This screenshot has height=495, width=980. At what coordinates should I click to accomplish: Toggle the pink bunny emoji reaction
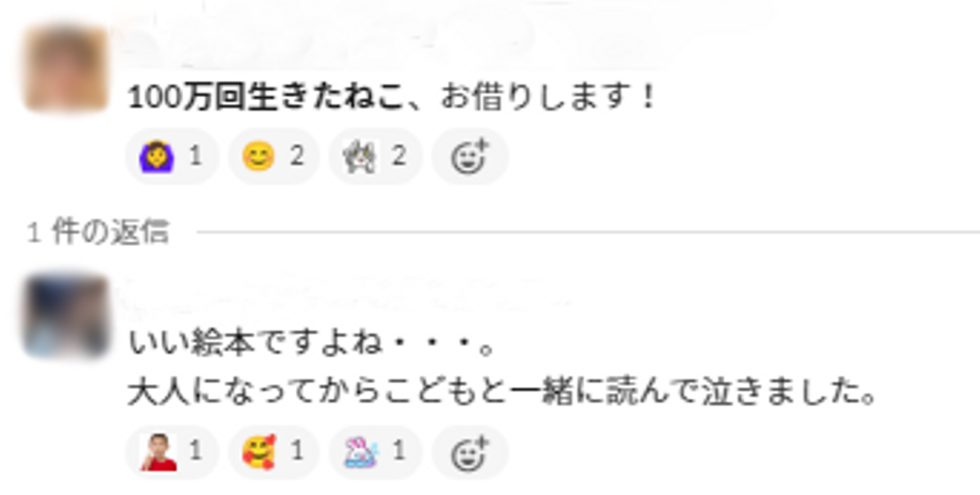(x=375, y=452)
